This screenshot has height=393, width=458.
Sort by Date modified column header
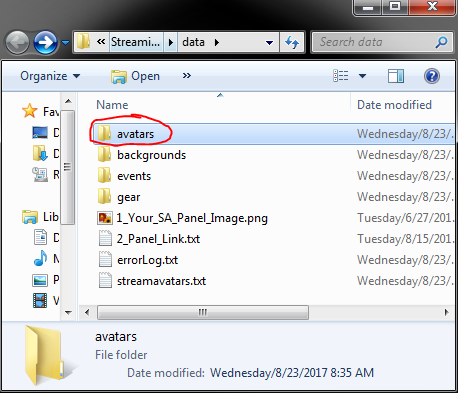394,105
